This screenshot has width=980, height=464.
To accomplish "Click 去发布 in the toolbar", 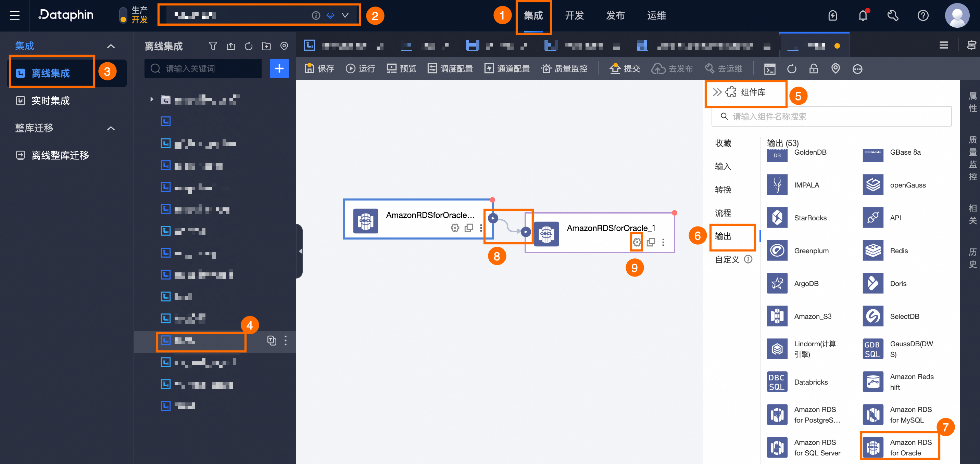I will (x=672, y=68).
